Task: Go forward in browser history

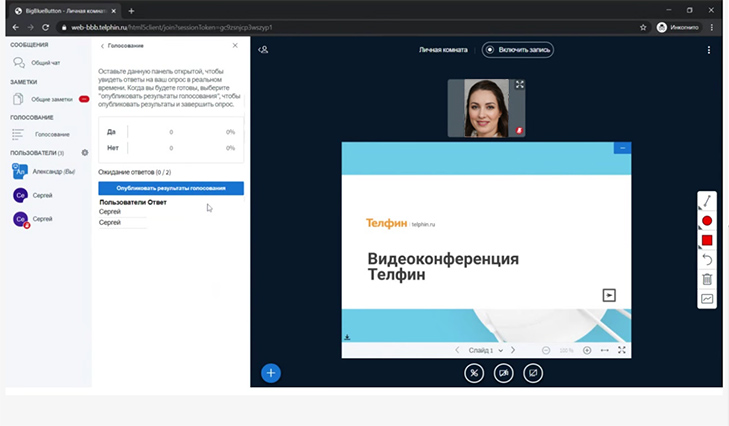Action: [x=31, y=27]
